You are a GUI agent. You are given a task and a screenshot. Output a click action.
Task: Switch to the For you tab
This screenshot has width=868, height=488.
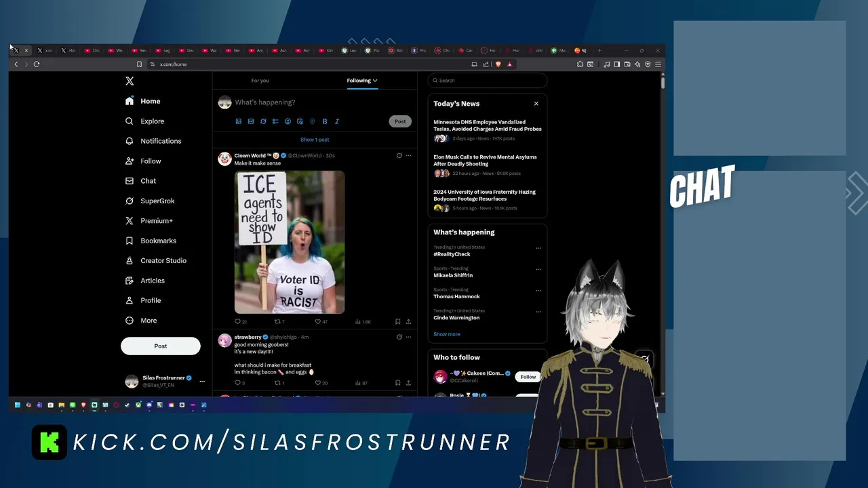coord(260,81)
